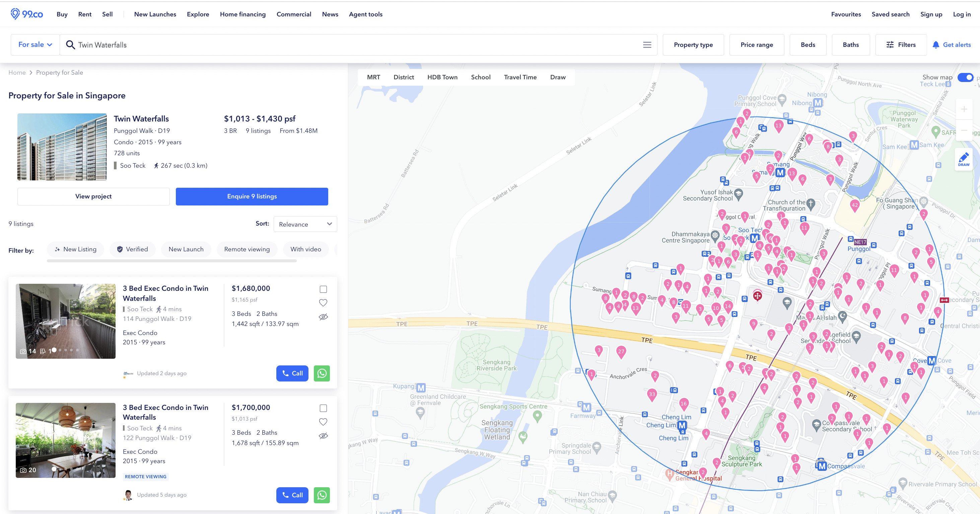Screen dimensions: 980x514
Task: Click the red radius resize handle on circle
Action: 944,300
